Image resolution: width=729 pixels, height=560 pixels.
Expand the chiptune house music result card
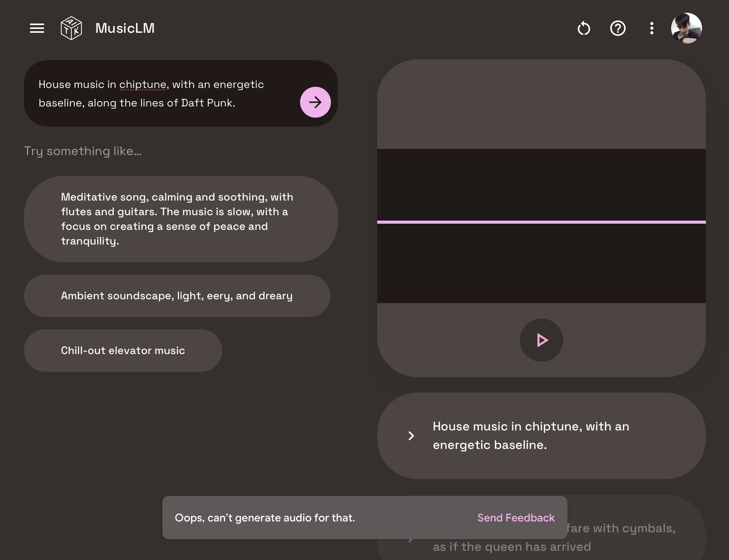pos(411,436)
